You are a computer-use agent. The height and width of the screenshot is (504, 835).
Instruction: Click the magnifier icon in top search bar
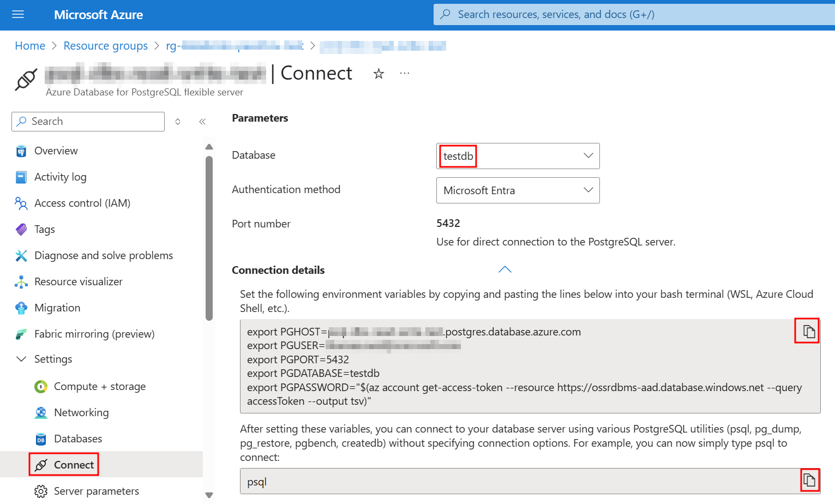tap(445, 14)
